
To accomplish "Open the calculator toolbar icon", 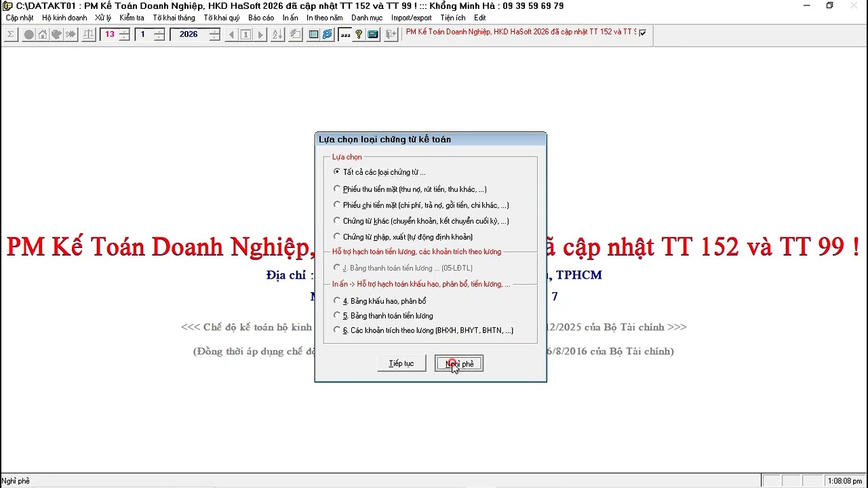I will [x=373, y=35].
